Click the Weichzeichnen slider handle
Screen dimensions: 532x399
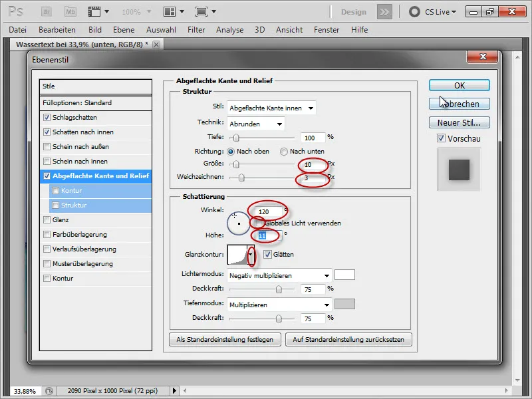point(241,178)
